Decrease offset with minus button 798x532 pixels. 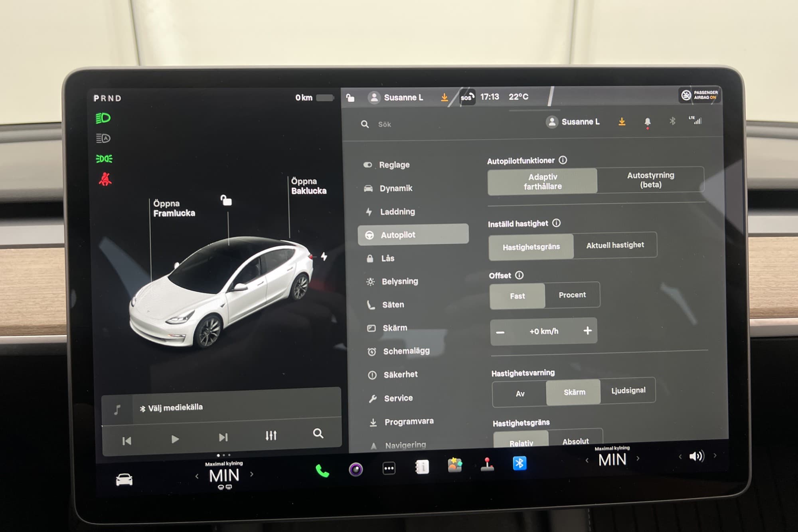point(500,332)
